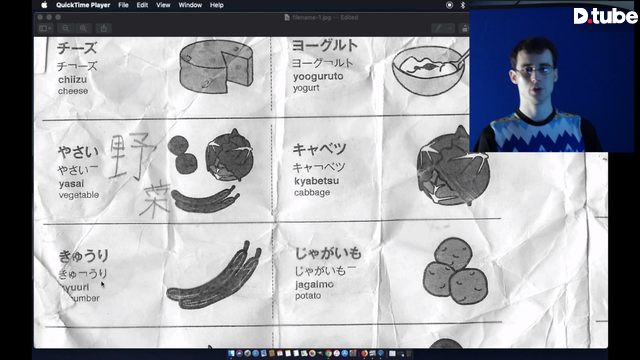This screenshot has height=360, width=640.
Task: Open Launchpad in the Dock
Action: (x=247, y=353)
